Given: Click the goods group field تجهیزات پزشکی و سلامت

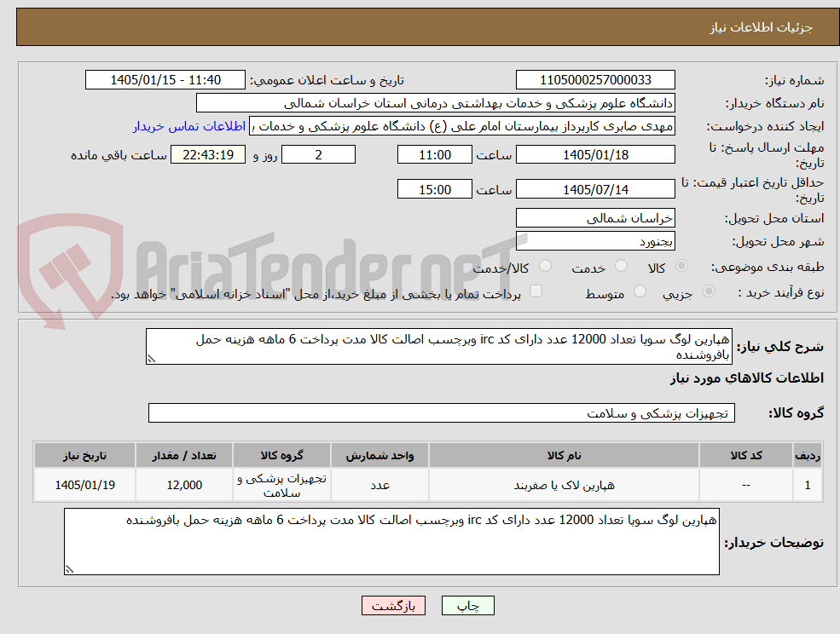Looking at the screenshot, I should 442,412.
